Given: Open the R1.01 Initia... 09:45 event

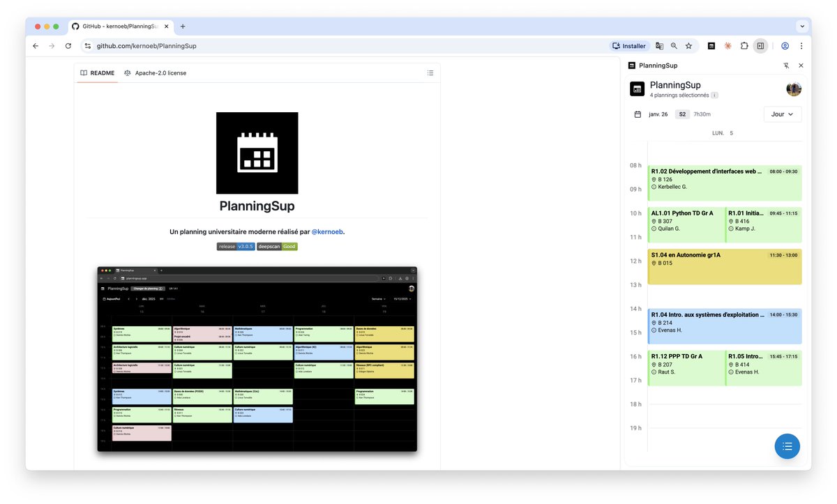Looking at the screenshot, I should [764, 224].
